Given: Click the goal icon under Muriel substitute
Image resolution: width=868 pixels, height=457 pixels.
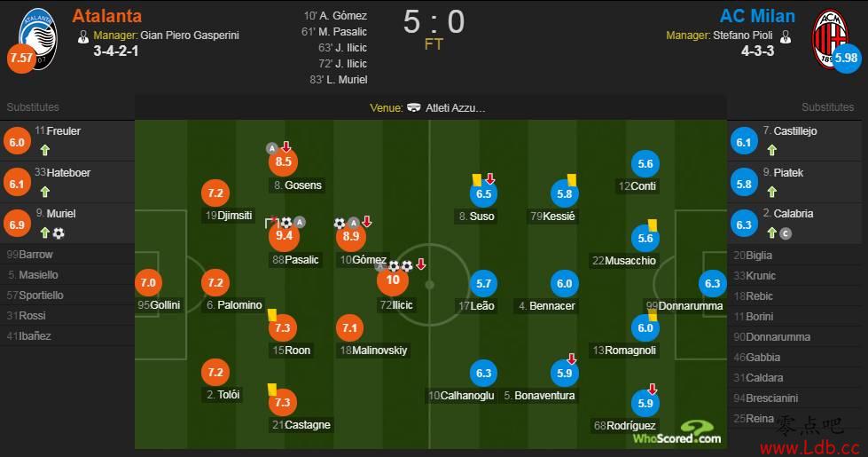Looking at the screenshot, I should point(59,233).
